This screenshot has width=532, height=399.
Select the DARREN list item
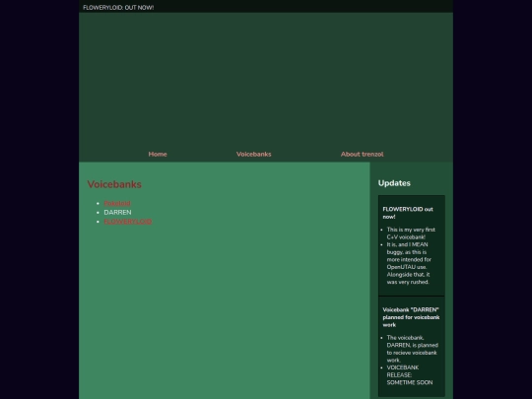(x=117, y=213)
